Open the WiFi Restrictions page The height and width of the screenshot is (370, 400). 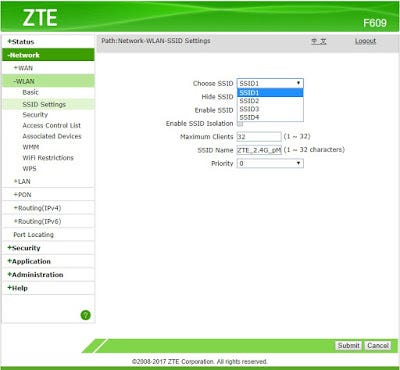point(48,158)
